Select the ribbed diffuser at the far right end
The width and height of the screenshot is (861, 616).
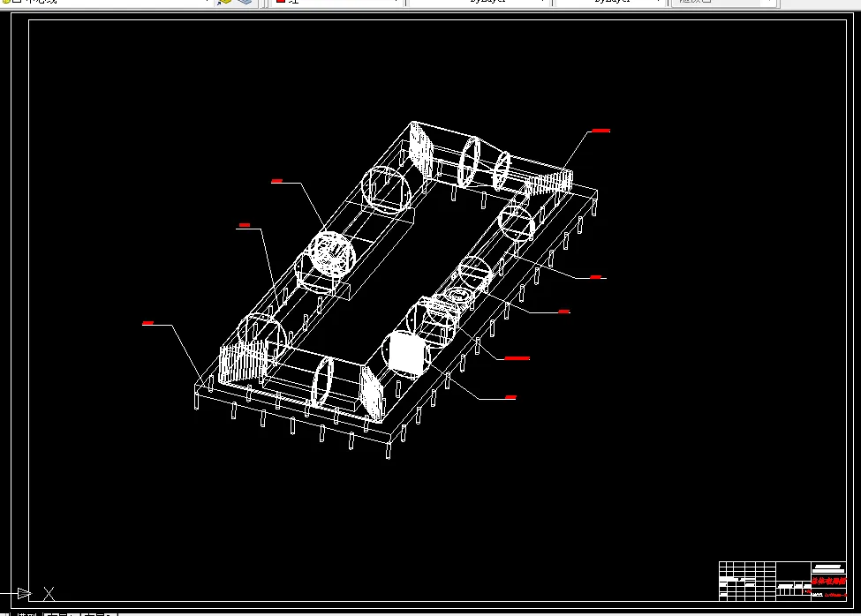(x=549, y=183)
